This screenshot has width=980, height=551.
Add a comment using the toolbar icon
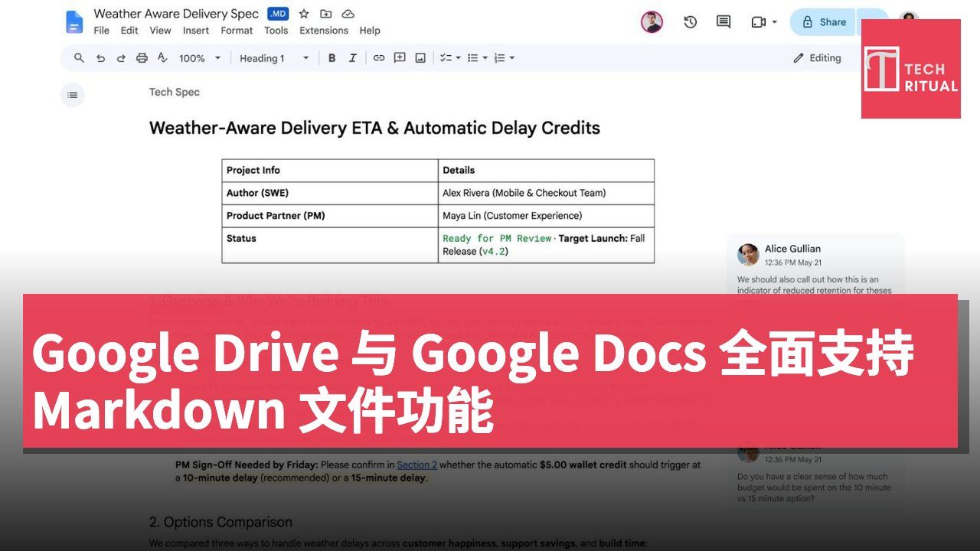coord(400,58)
